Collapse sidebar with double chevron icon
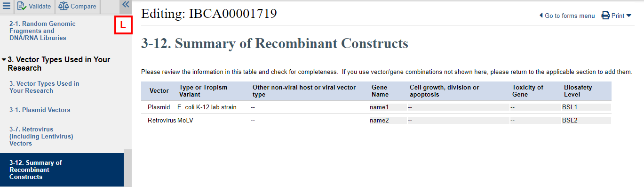 pos(126,4)
